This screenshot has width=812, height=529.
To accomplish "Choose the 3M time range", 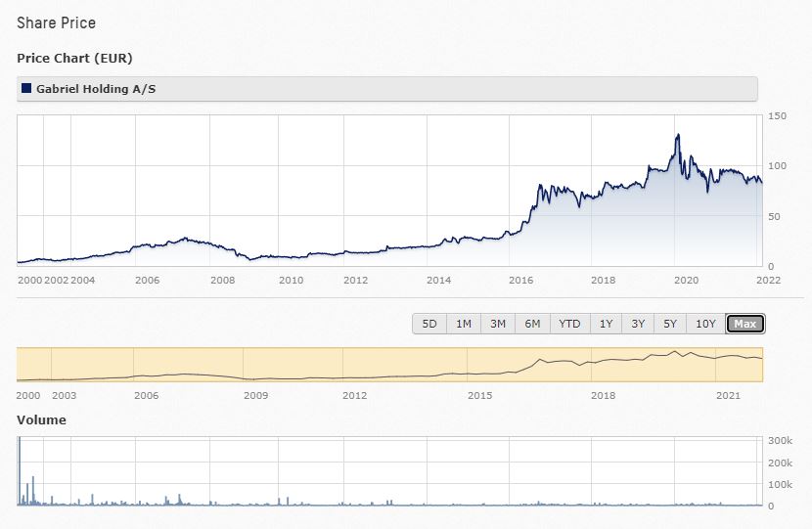I will 498,324.
